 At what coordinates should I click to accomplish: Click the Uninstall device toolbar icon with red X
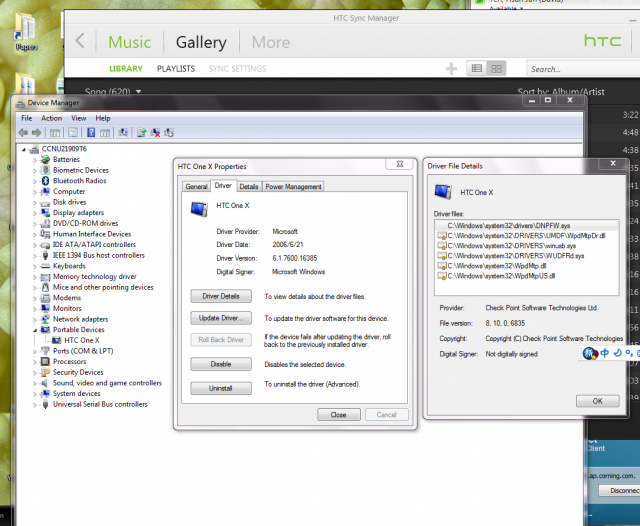(155, 133)
